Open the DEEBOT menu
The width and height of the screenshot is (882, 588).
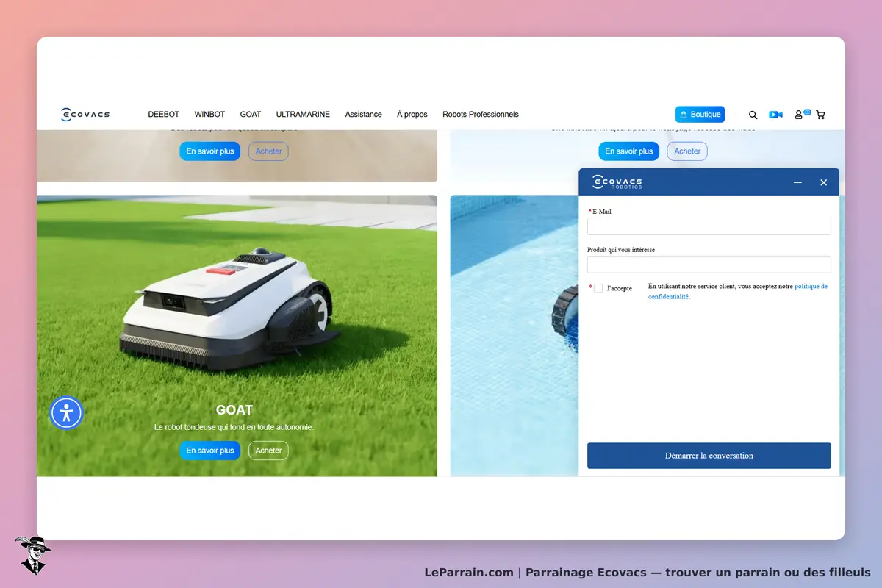click(x=164, y=115)
